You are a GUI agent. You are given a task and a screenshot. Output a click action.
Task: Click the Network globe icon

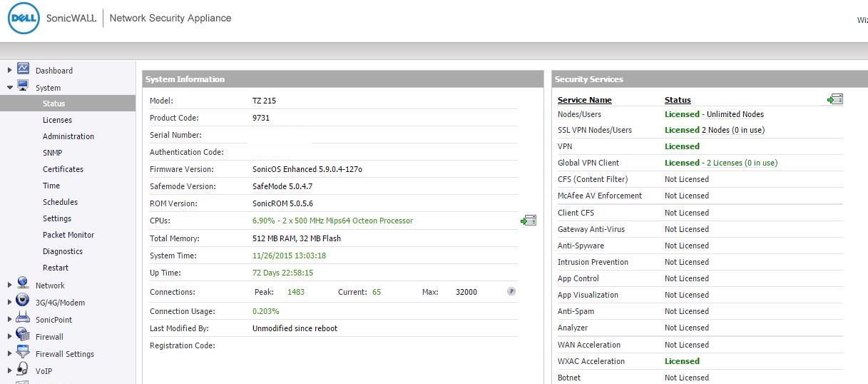click(x=23, y=283)
